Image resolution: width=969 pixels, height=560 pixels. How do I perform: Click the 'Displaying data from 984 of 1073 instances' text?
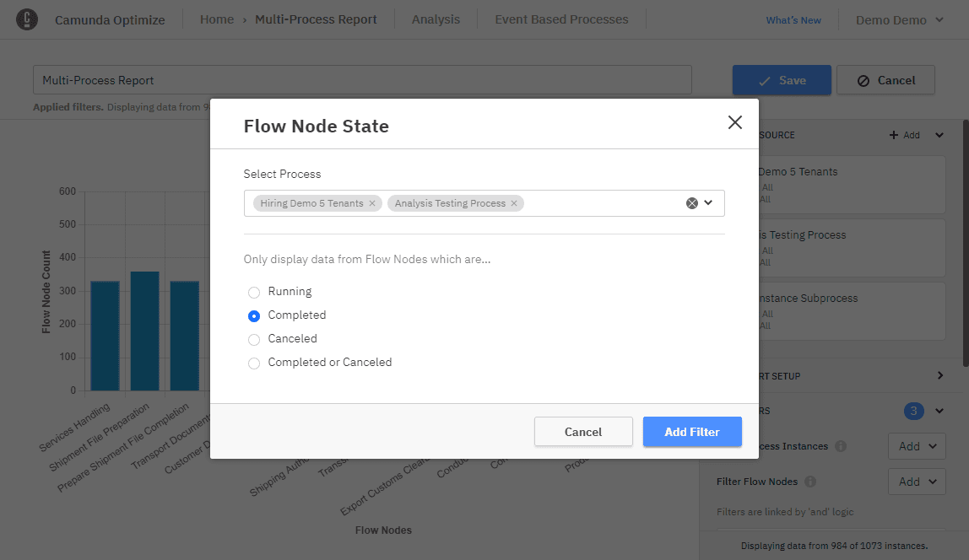point(834,546)
